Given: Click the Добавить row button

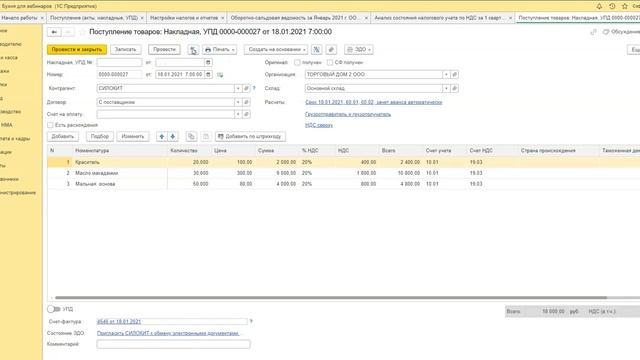Looking at the screenshot, I should (x=62, y=136).
